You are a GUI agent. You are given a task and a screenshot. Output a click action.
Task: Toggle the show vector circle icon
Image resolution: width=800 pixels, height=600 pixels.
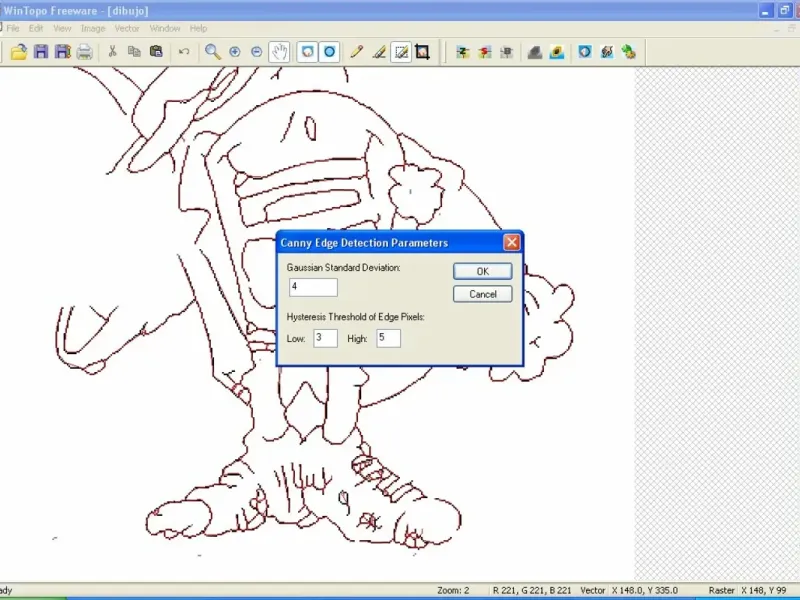click(x=330, y=52)
